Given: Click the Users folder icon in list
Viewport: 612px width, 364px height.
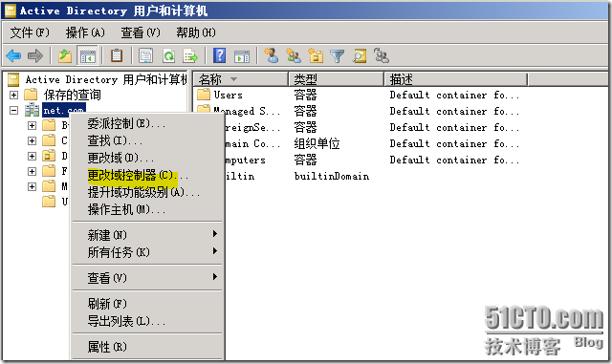Looking at the screenshot, I should pos(204,95).
